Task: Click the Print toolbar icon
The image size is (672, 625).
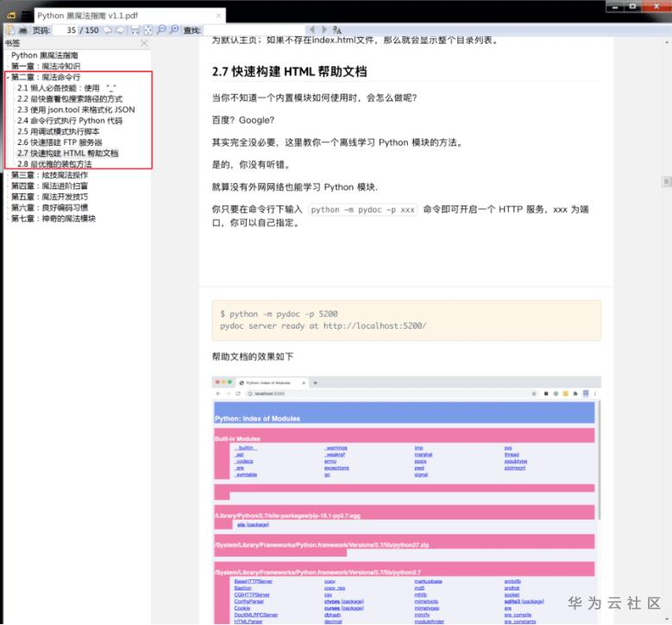Action: click(x=23, y=30)
